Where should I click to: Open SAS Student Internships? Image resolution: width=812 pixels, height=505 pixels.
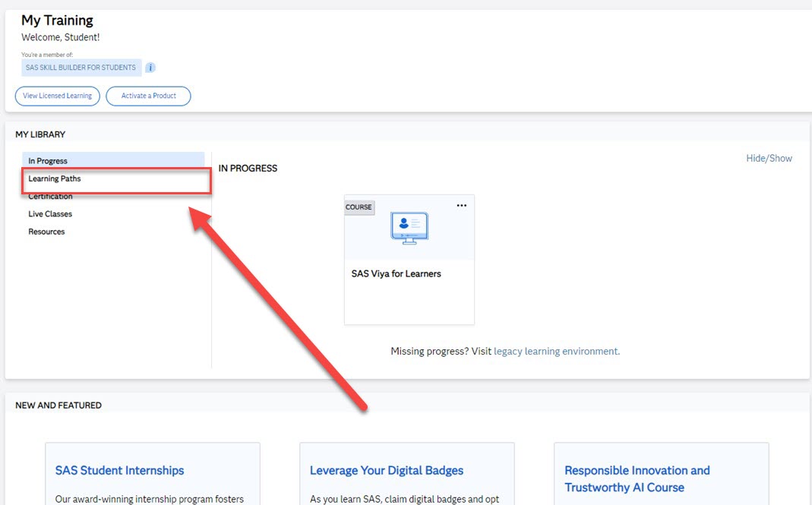[x=118, y=470]
